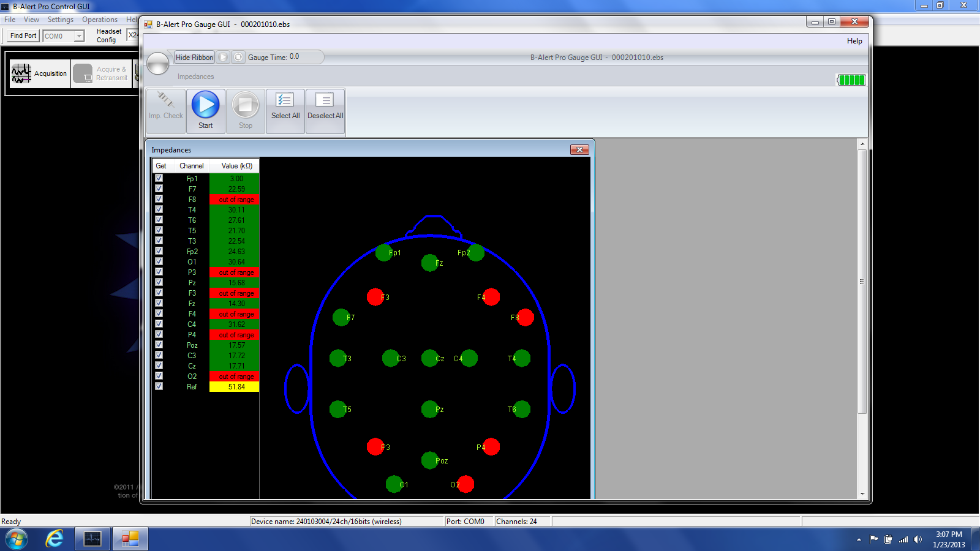Uncheck the Fp1 channel checkbox
This screenshot has height=551, width=980.
click(x=159, y=178)
